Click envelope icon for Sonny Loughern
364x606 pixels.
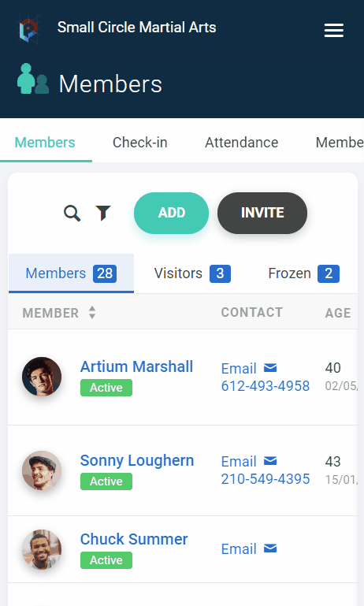[270, 461]
